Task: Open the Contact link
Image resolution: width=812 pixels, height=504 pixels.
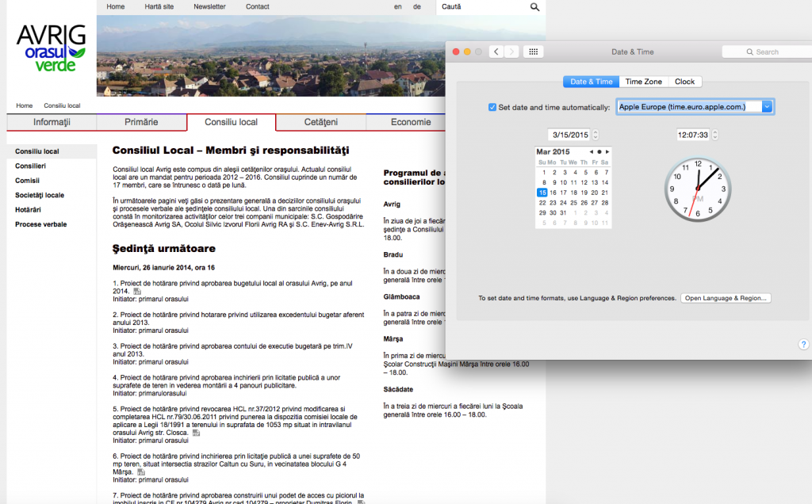Action: click(x=258, y=6)
